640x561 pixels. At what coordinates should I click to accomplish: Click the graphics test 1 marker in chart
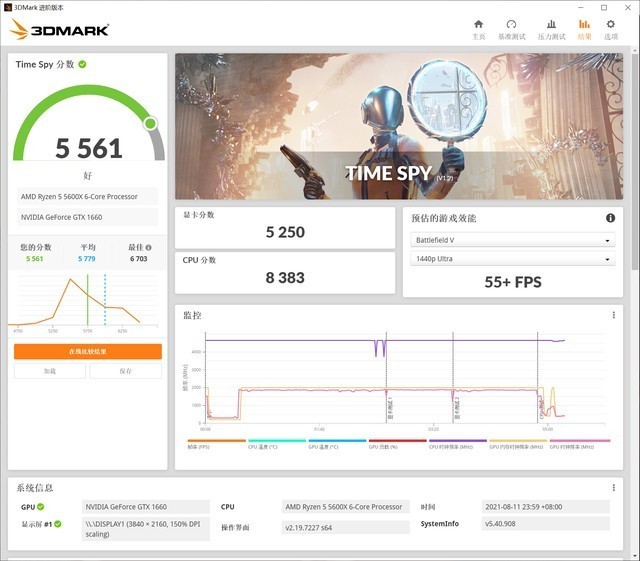tap(390, 408)
